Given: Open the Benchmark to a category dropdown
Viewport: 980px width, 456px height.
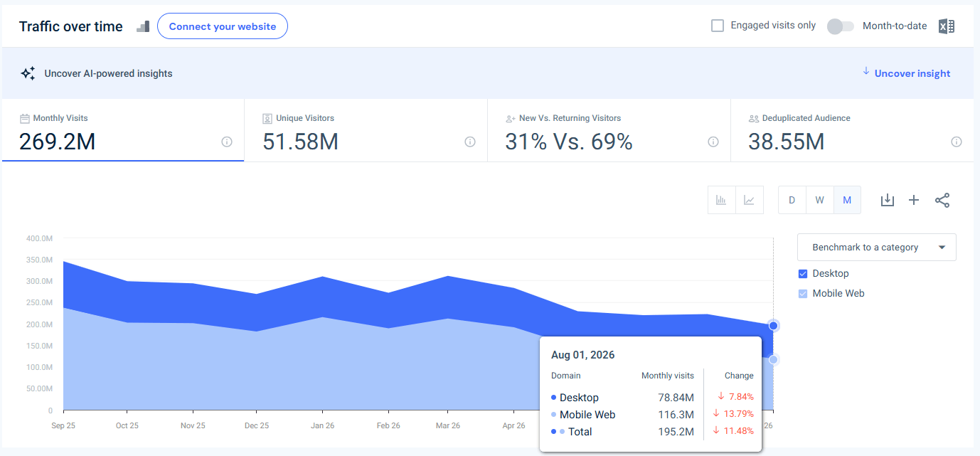Looking at the screenshot, I should pos(877,248).
